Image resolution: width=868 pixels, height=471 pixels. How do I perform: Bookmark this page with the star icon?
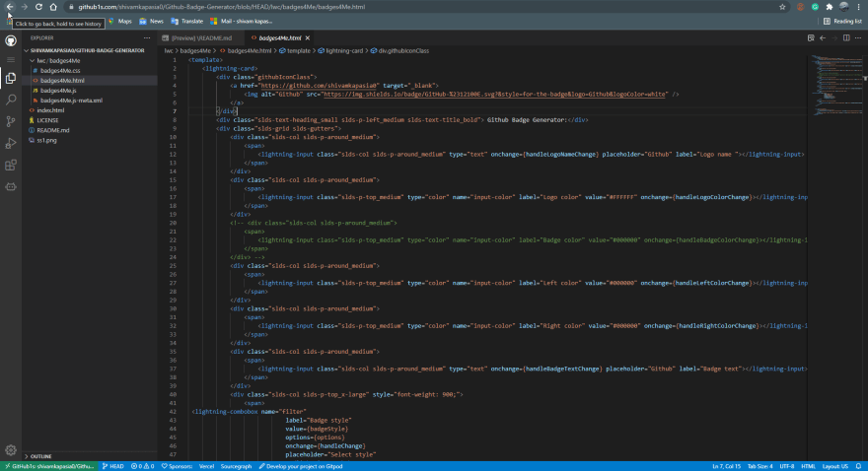(x=782, y=7)
